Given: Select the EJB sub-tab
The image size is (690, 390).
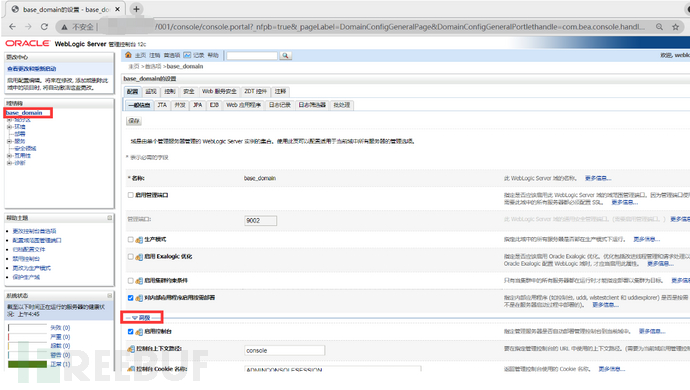Looking at the screenshot, I should click(214, 105).
